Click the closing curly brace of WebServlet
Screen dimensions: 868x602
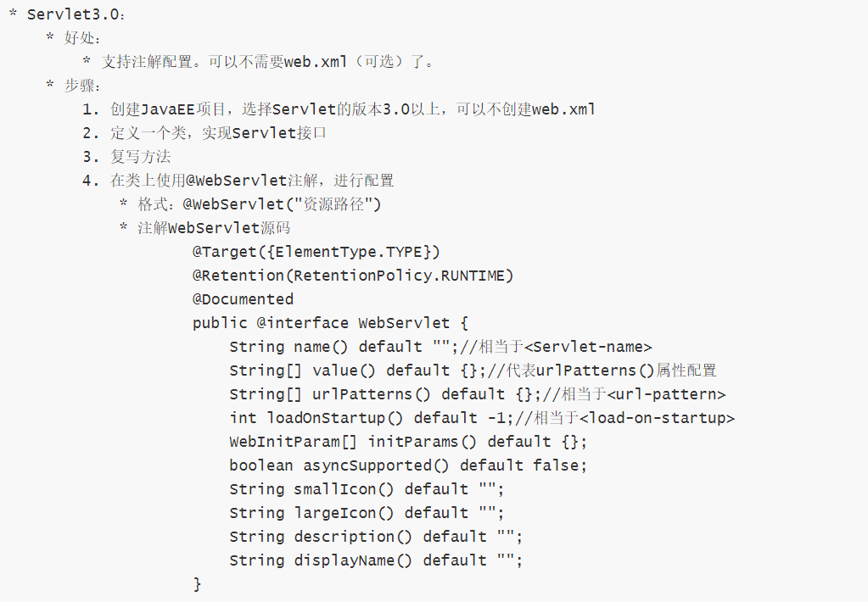pos(197,584)
